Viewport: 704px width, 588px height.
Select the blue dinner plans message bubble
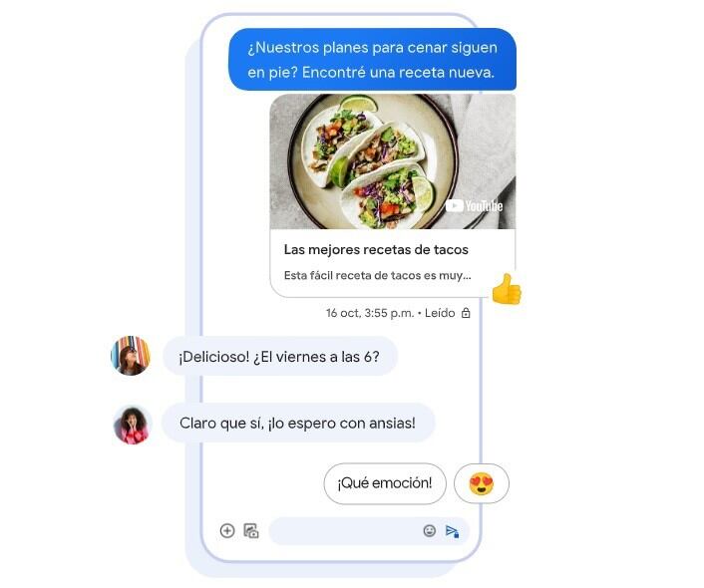[372, 60]
